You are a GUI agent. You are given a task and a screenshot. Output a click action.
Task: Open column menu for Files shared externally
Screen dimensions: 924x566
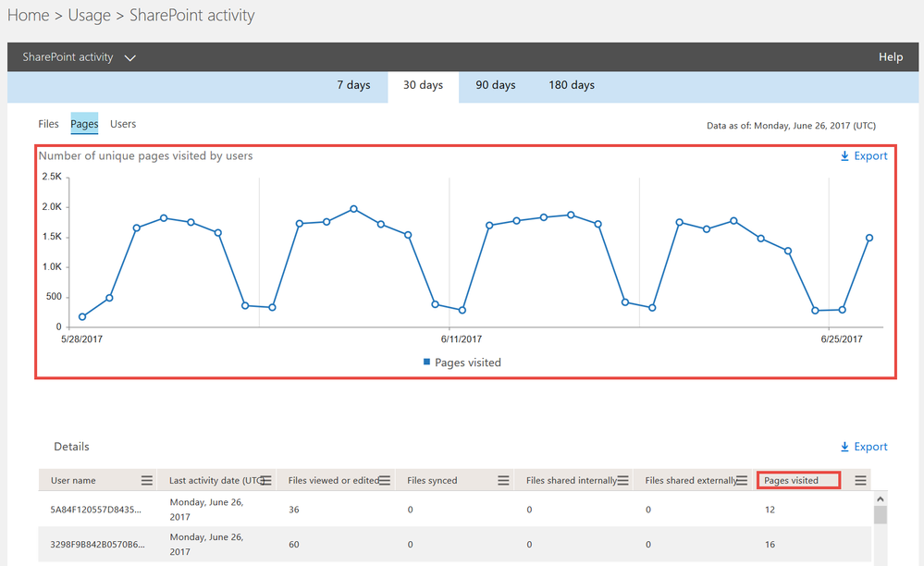[x=742, y=481]
